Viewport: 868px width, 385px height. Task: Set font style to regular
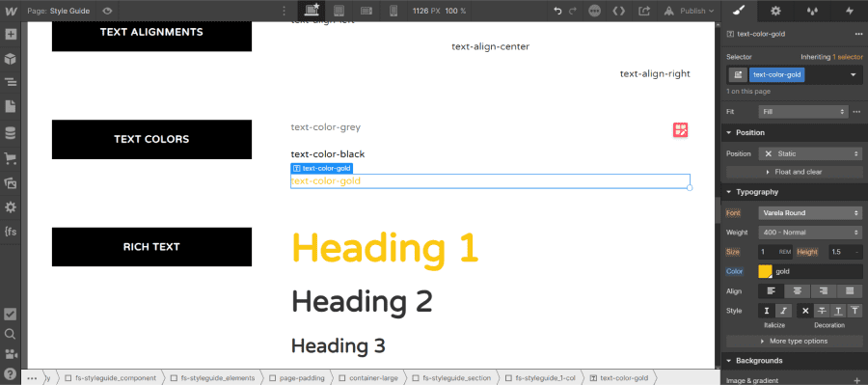point(767,311)
